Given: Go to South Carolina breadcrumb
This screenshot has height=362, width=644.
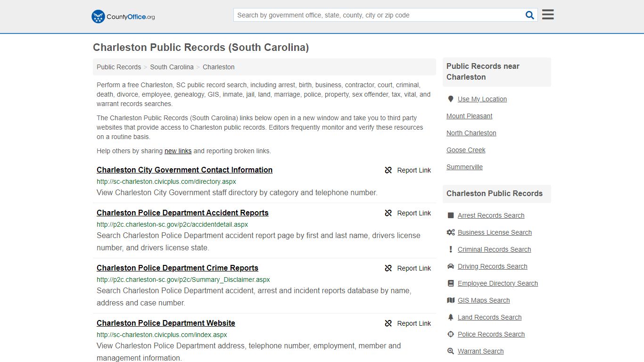Looking at the screenshot, I should tap(172, 67).
